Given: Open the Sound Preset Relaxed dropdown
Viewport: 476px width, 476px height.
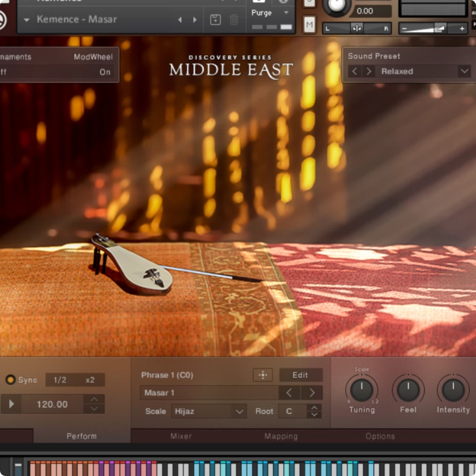Looking at the screenshot, I should [x=464, y=71].
